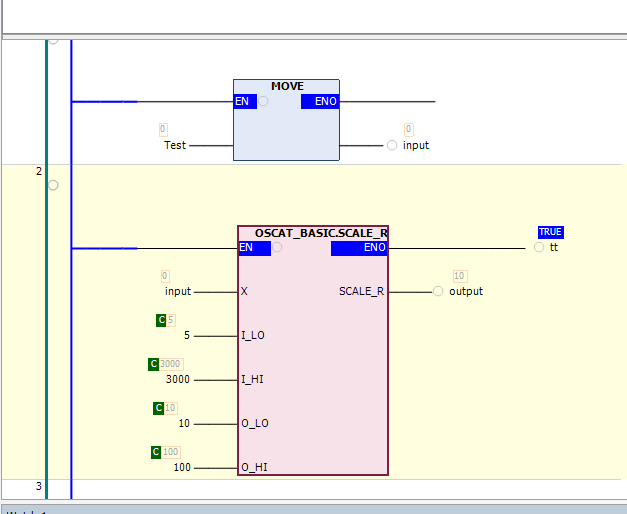Click the green C icon above constant 5
This screenshot has height=514, width=627.
point(161,320)
